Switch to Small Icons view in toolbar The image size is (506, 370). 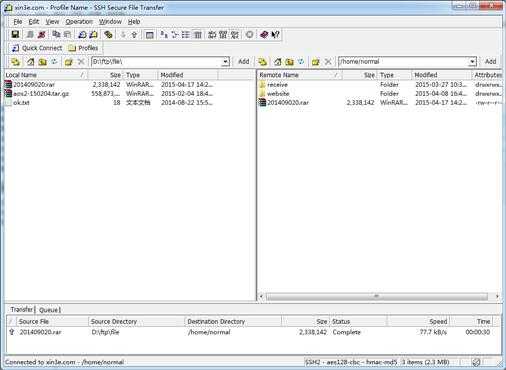click(x=175, y=34)
